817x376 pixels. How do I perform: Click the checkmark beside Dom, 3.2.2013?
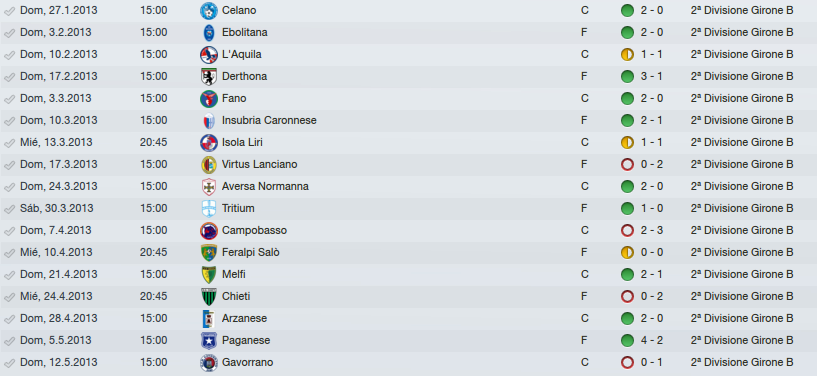point(9,33)
